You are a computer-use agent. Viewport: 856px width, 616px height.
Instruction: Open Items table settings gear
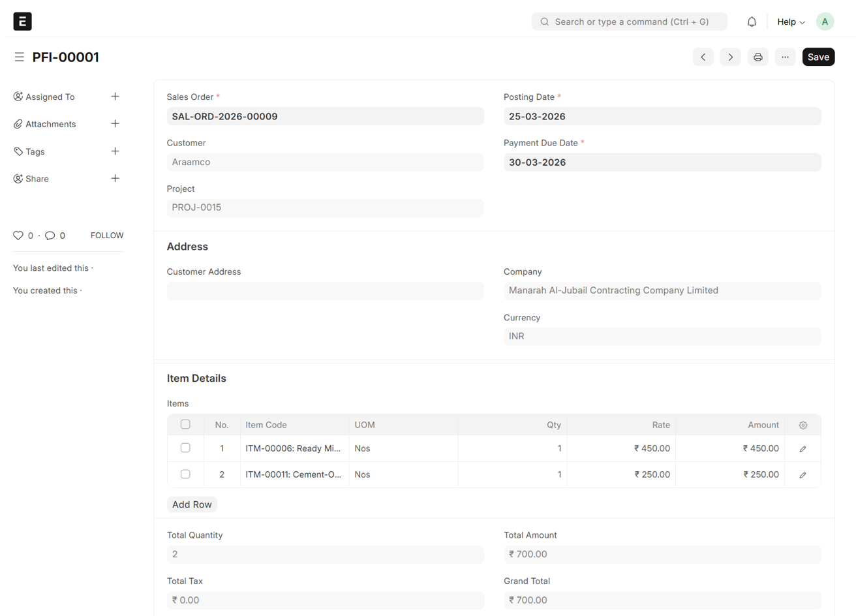point(802,425)
